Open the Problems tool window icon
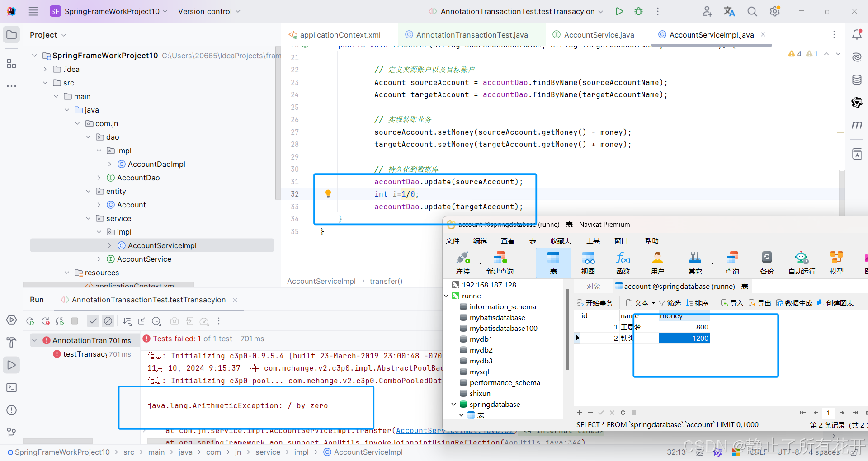 pos(12,410)
